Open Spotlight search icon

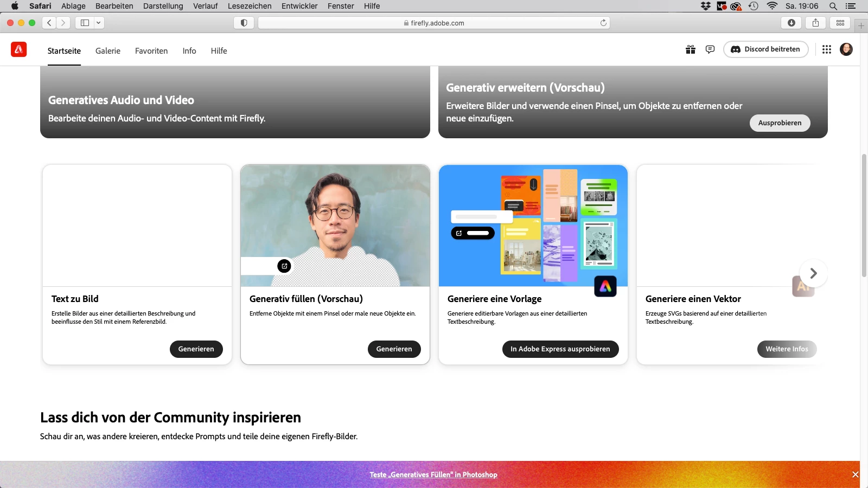click(833, 6)
